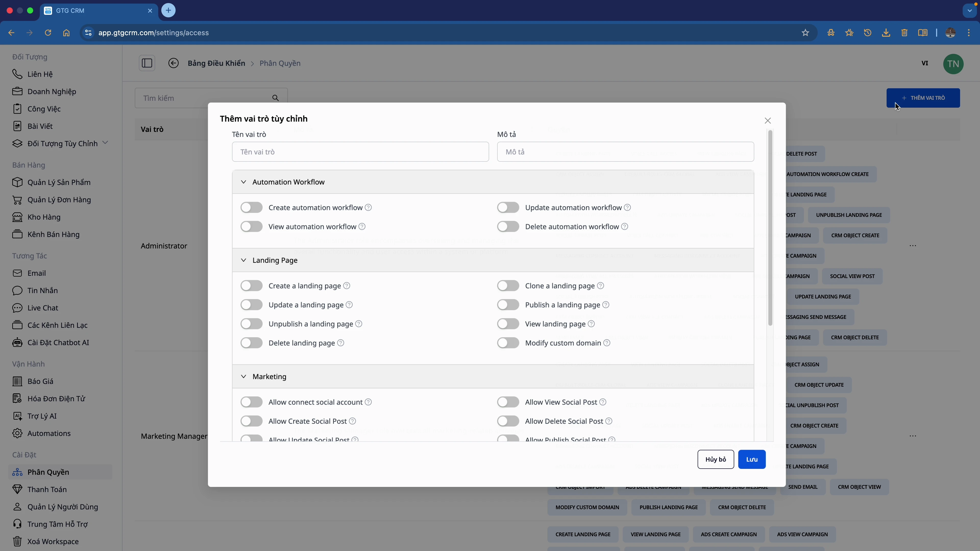The image size is (980, 551).
Task: Turn on Publish a landing page switch
Action: 508,305
